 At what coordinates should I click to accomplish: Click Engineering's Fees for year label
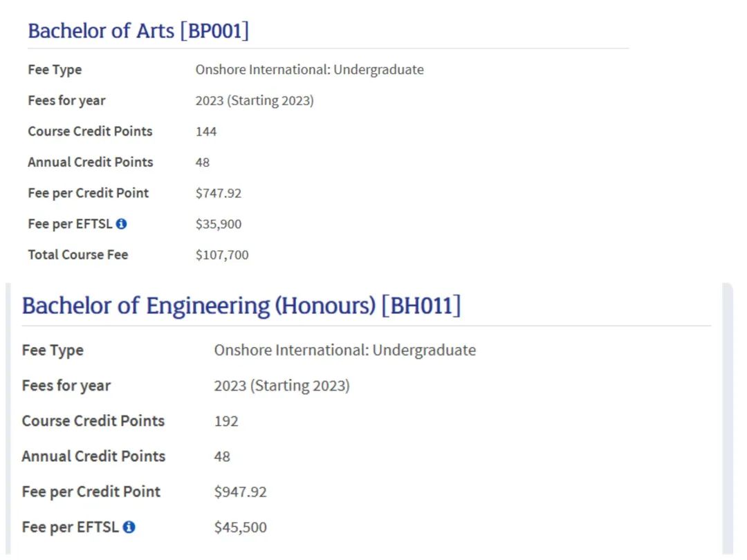(66, 386)
